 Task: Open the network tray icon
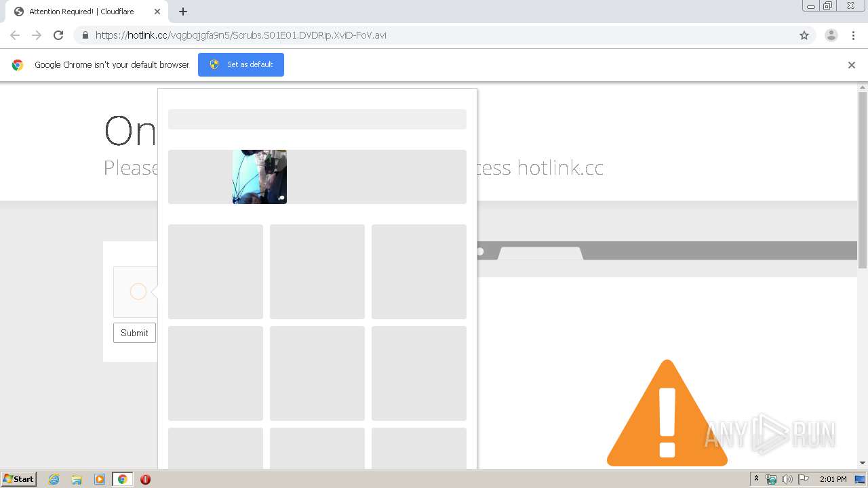771,479
